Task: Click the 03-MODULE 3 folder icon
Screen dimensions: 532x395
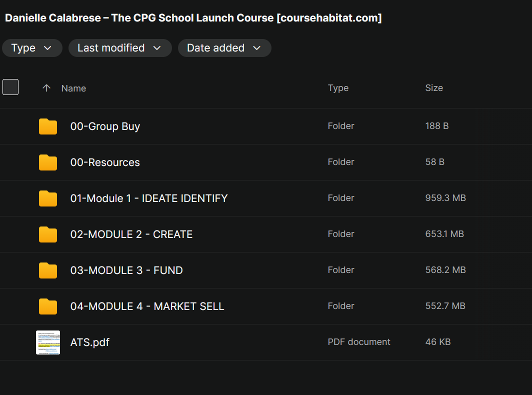Action: (x=48, y=270)
